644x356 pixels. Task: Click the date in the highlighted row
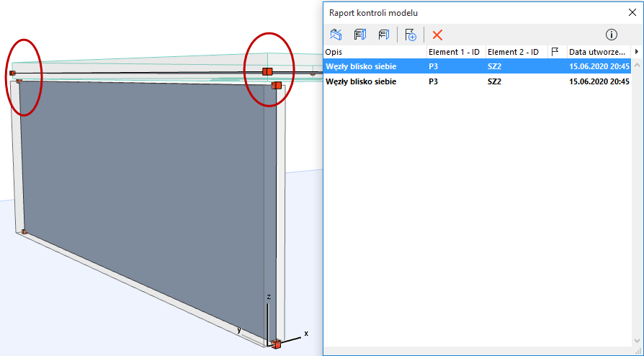coord(599,66)
